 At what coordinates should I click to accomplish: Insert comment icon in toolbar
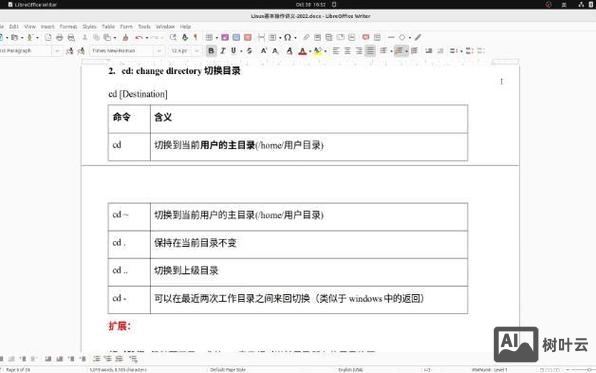coord(366,37)
